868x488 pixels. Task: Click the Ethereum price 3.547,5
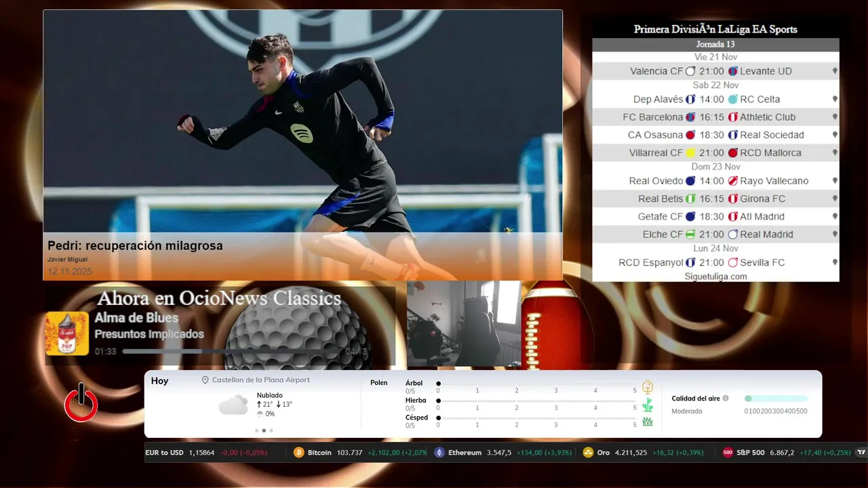[x=499, y=452]
